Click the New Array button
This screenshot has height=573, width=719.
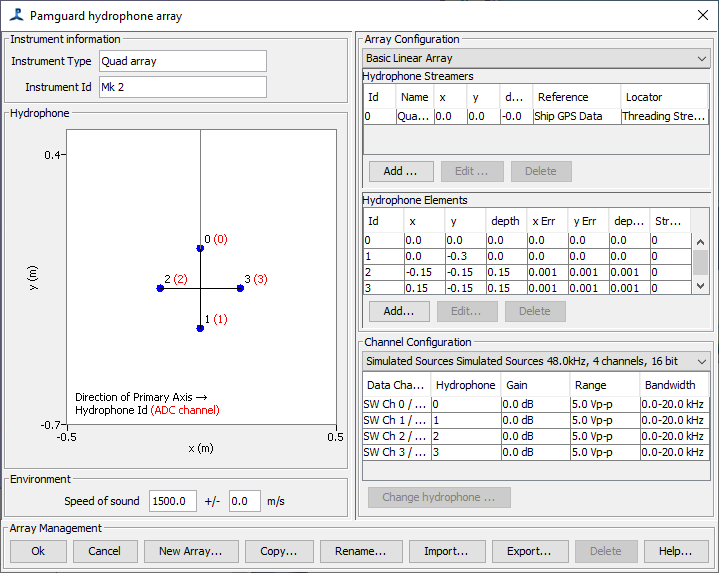coord(191,551)
